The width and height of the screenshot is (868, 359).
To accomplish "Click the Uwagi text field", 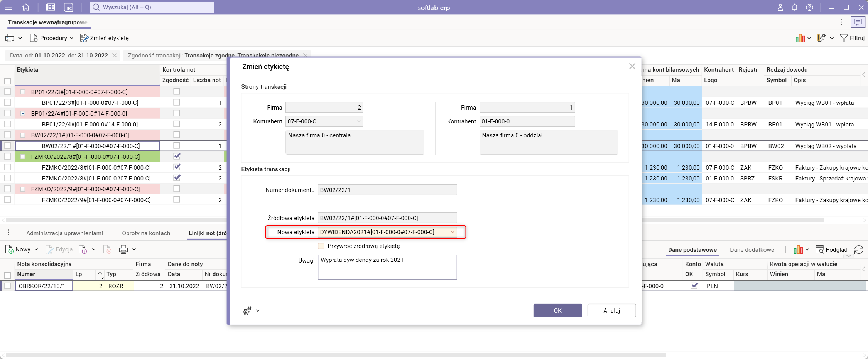I will pyautogui.click(x=387, y=267).
